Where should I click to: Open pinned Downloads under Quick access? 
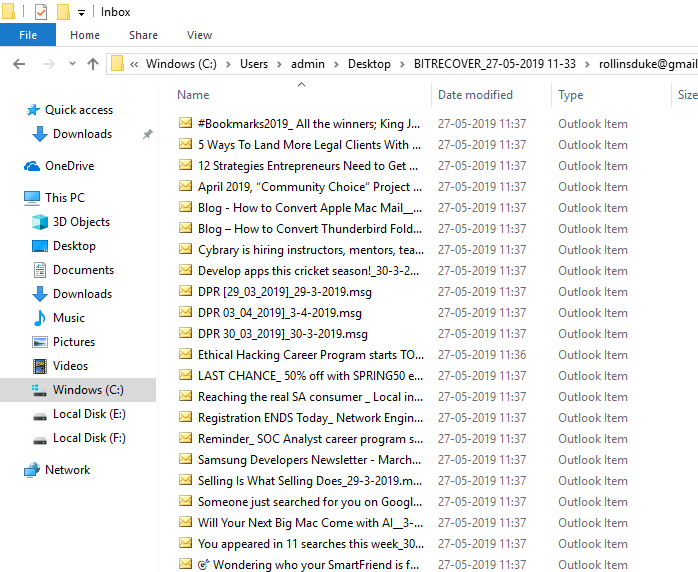pyautogui.click(x=82, y=134)
